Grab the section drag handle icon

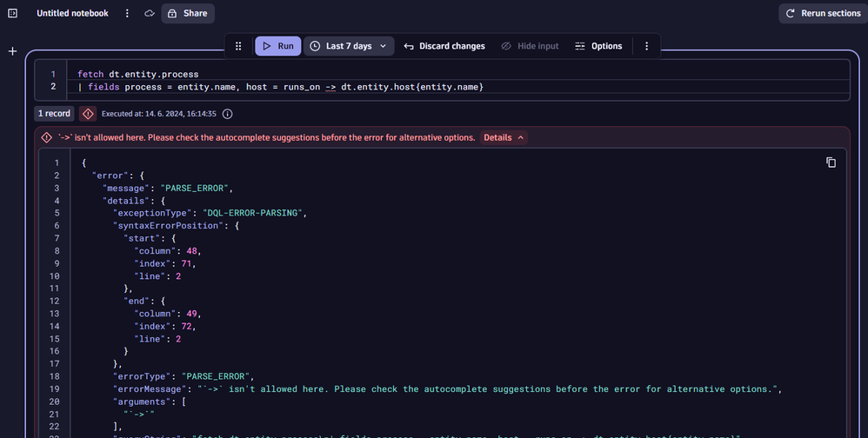tap(238, 46)
